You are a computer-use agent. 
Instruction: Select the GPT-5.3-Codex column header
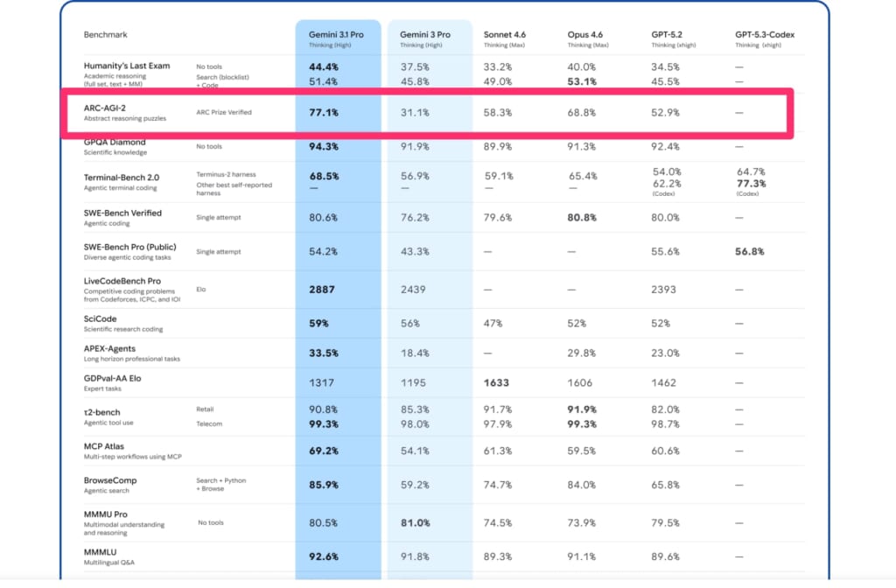click(765, 35)
